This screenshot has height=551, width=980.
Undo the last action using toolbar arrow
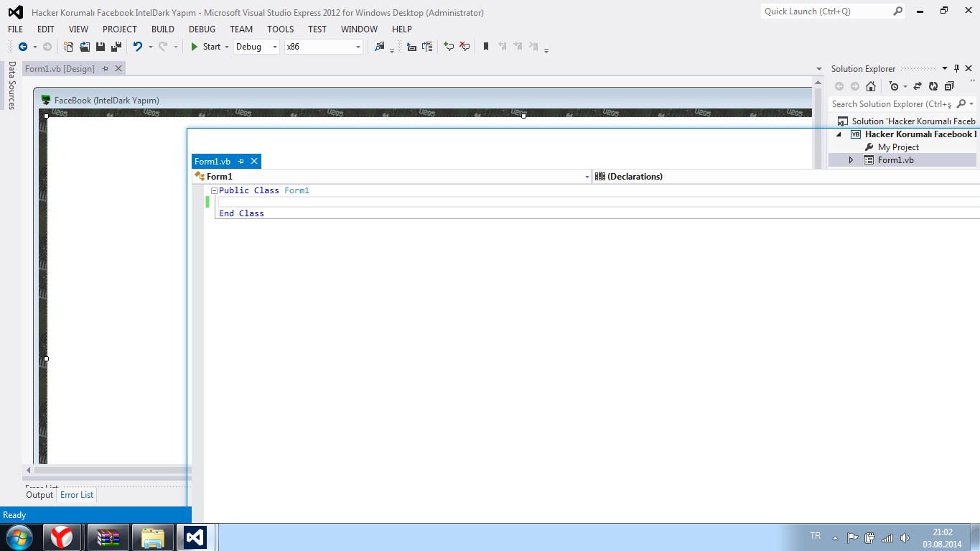click(x=138, y=47)
